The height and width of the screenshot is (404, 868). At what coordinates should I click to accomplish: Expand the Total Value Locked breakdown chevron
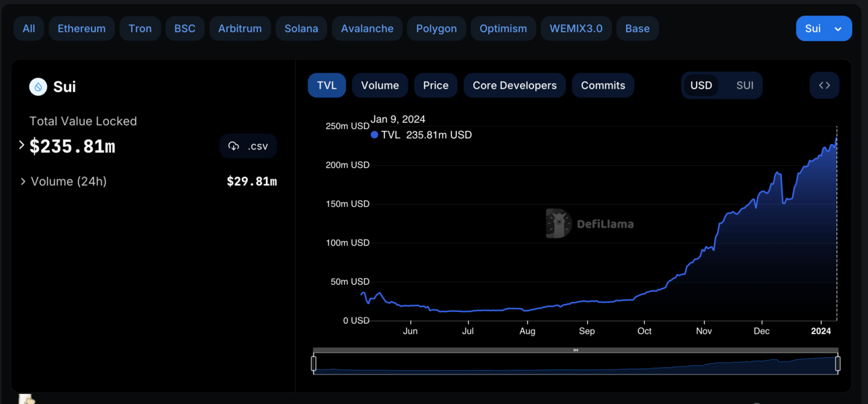pyautogui.click(x=21, y=145)
